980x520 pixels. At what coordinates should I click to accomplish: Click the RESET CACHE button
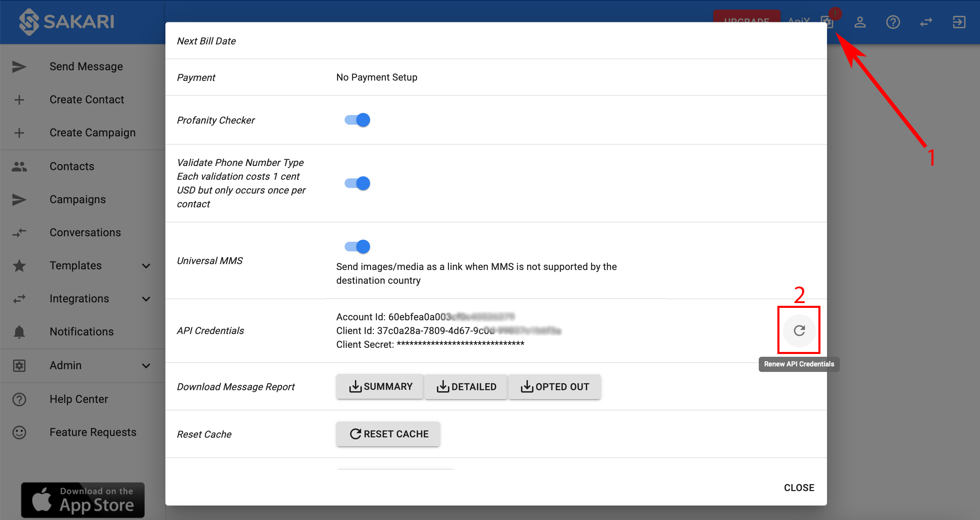click(x=388, y=434)
